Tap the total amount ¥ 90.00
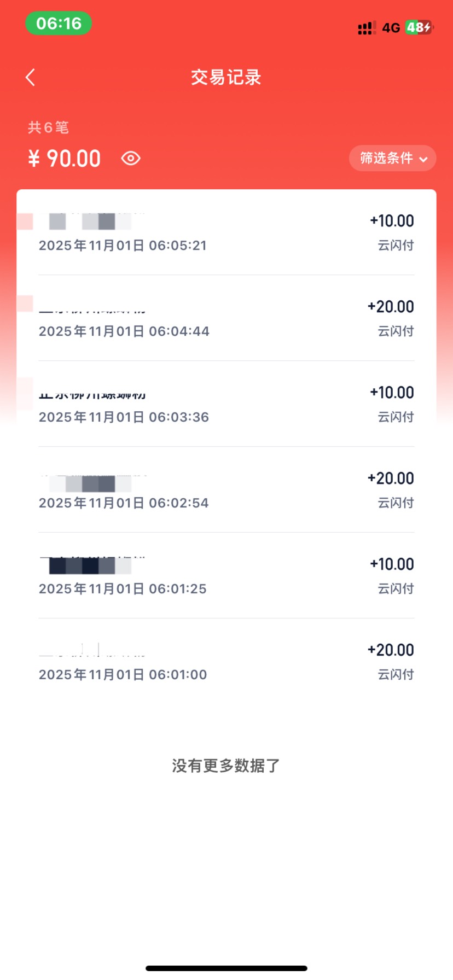 coord(65,159)
